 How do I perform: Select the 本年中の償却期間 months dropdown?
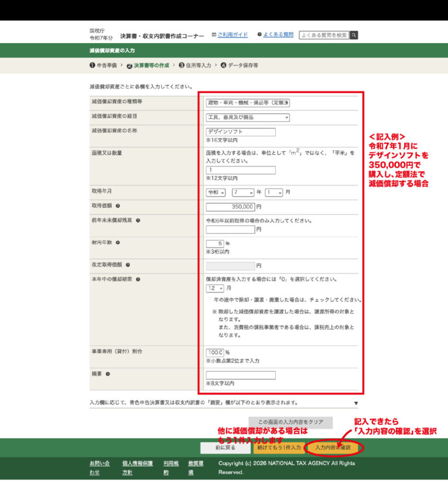215,288
